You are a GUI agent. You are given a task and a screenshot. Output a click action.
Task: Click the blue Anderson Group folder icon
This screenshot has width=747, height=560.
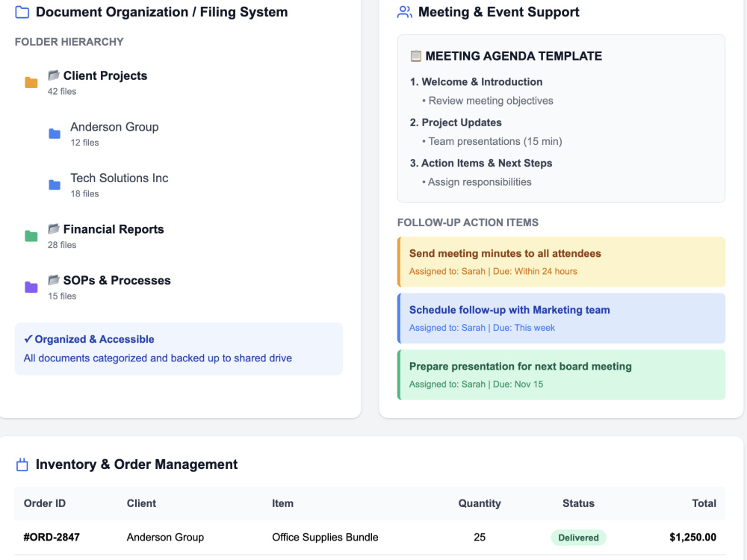(55, 134)
